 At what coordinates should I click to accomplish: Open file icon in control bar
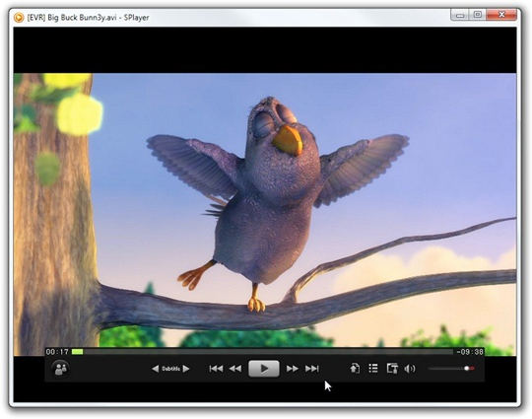pyautogui.click(x=355, y=369)
